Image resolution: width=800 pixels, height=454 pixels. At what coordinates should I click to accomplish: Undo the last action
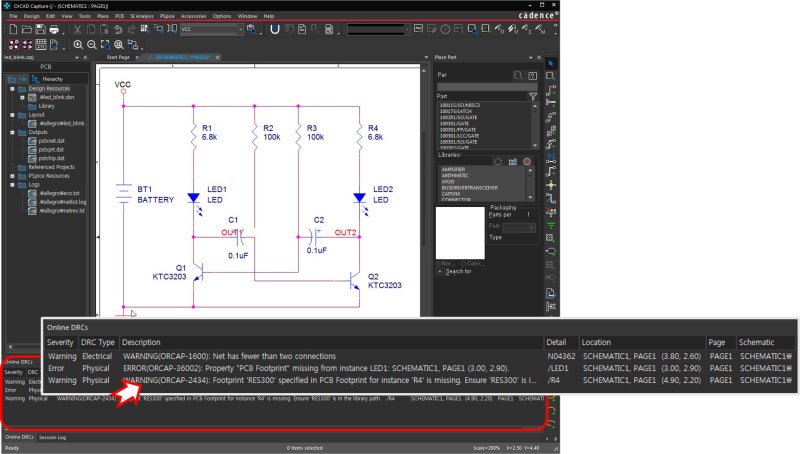[118, 30]
